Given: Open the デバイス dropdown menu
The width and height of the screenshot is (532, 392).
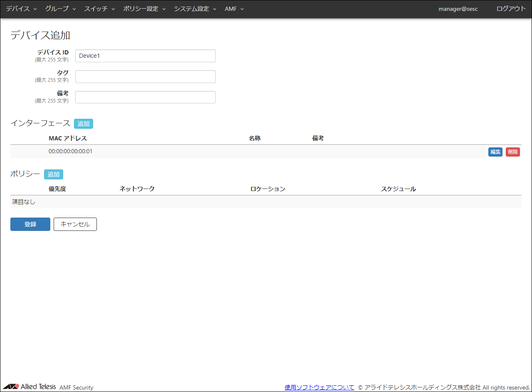Looking at the screenshot, I should (21, 9).
